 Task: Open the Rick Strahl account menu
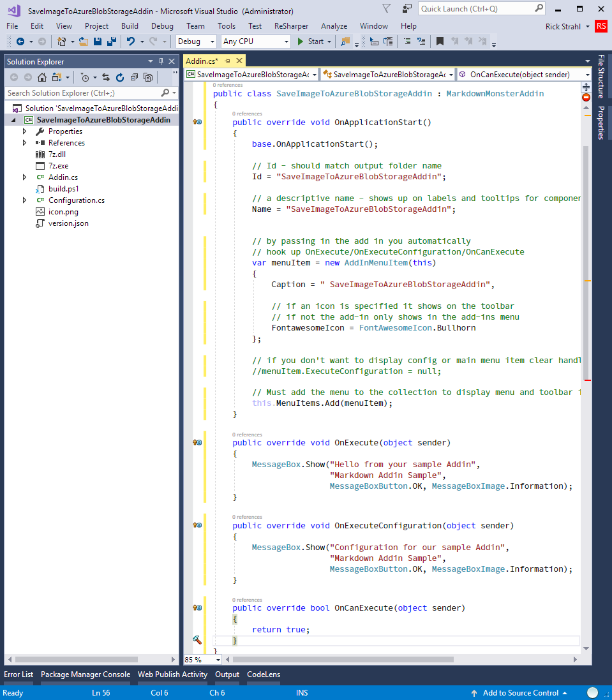coord(567,27)
